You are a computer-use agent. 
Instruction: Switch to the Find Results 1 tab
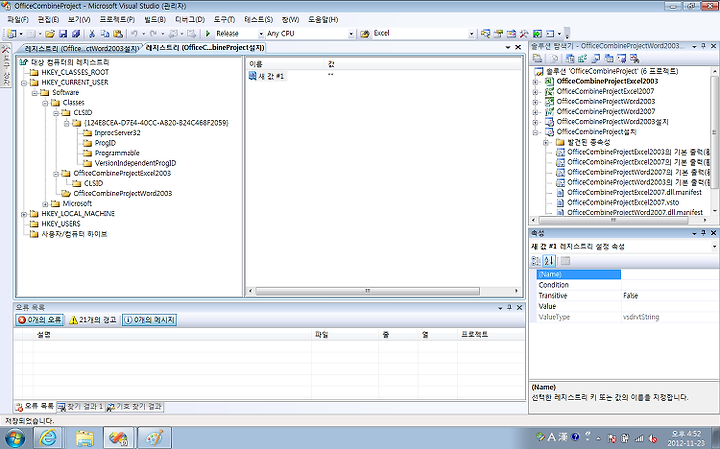pos(81,407)
